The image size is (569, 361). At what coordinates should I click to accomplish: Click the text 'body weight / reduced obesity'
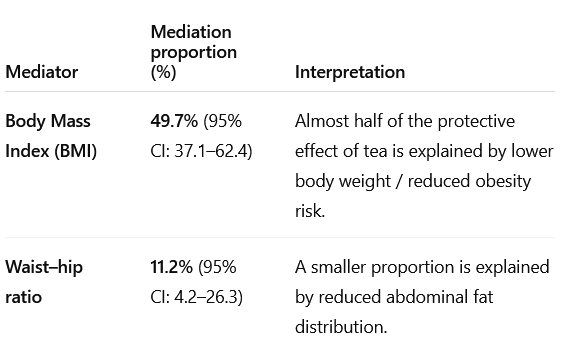[413, 181]
